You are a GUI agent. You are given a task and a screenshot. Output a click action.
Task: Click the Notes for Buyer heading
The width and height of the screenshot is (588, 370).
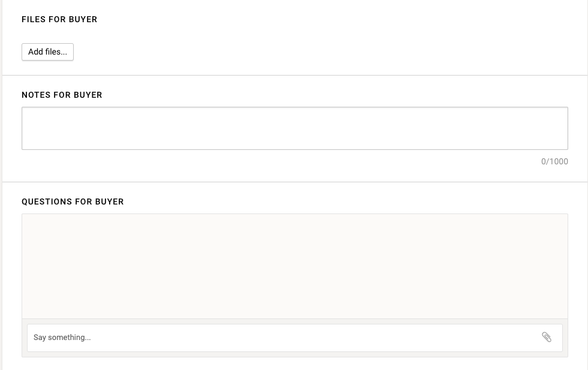pyautogui.click(x=62, y=95)
